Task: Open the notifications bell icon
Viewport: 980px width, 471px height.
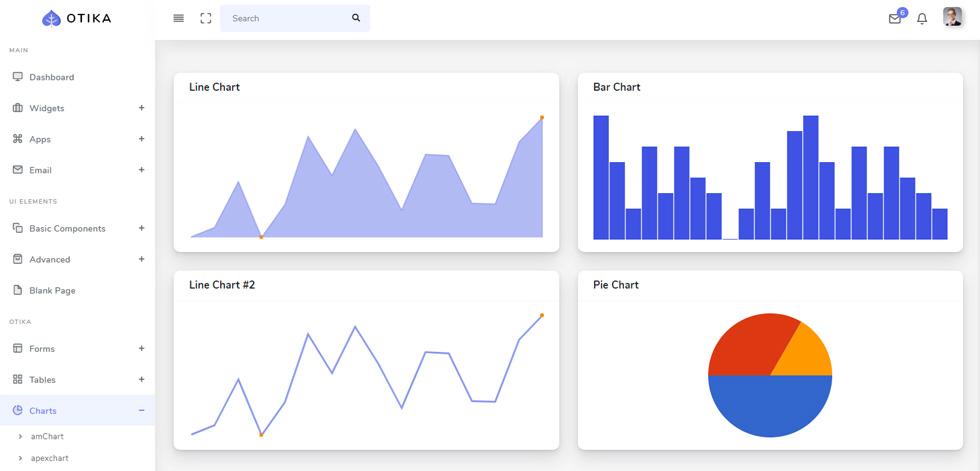Action: 922,19
